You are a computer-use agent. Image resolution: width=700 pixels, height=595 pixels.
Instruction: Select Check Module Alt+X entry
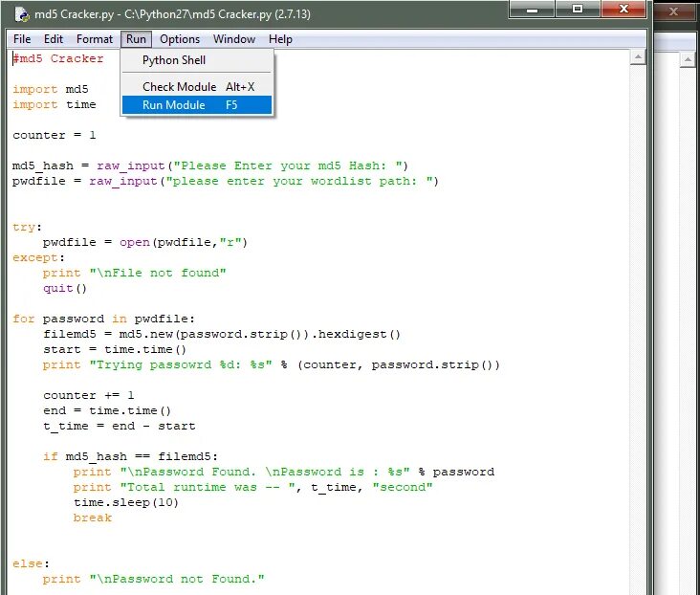196,87
